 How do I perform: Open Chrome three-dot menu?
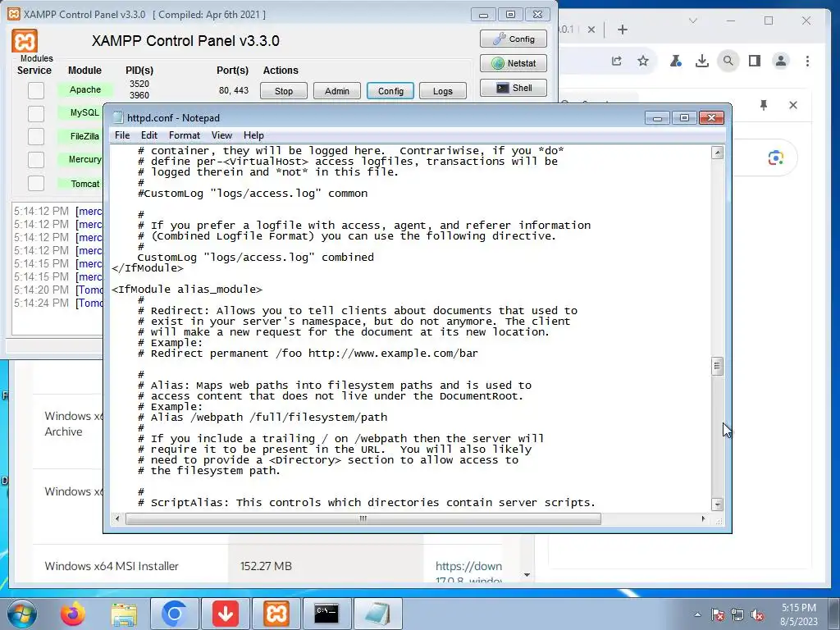(807, 61)
